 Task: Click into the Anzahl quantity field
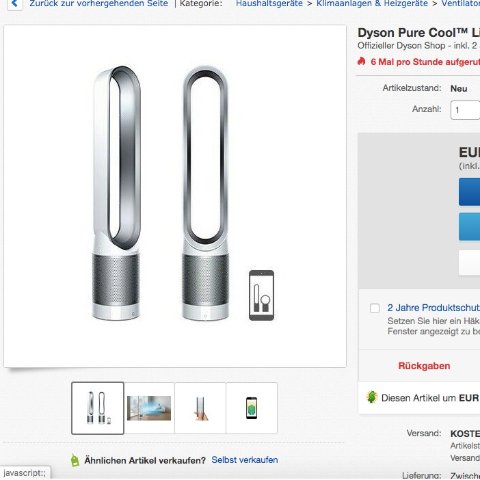465,110
